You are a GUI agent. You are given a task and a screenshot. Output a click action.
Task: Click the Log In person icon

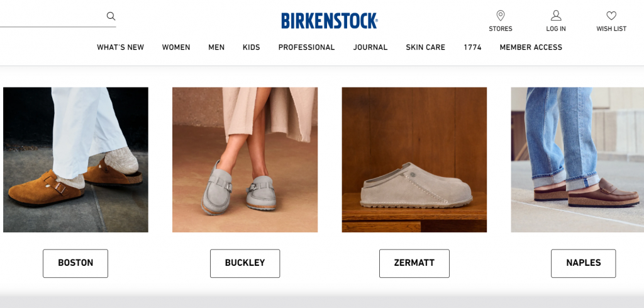click(x=556, y=16)
